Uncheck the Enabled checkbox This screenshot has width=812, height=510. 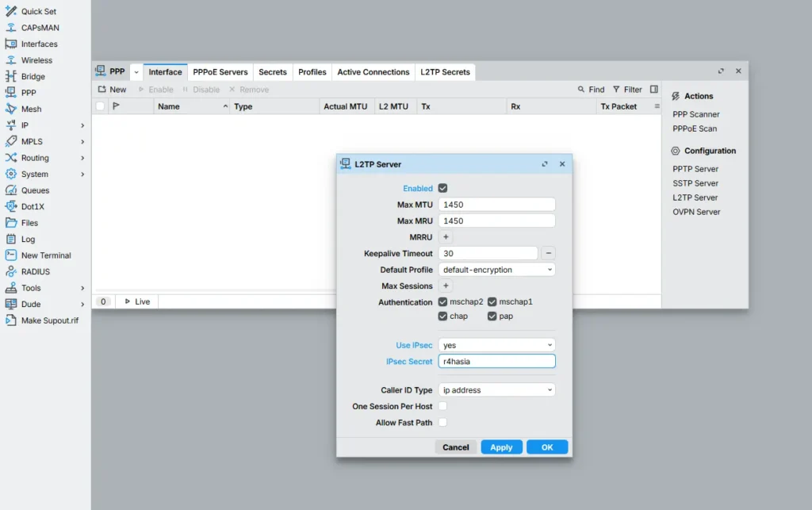(x=443, y=188)
